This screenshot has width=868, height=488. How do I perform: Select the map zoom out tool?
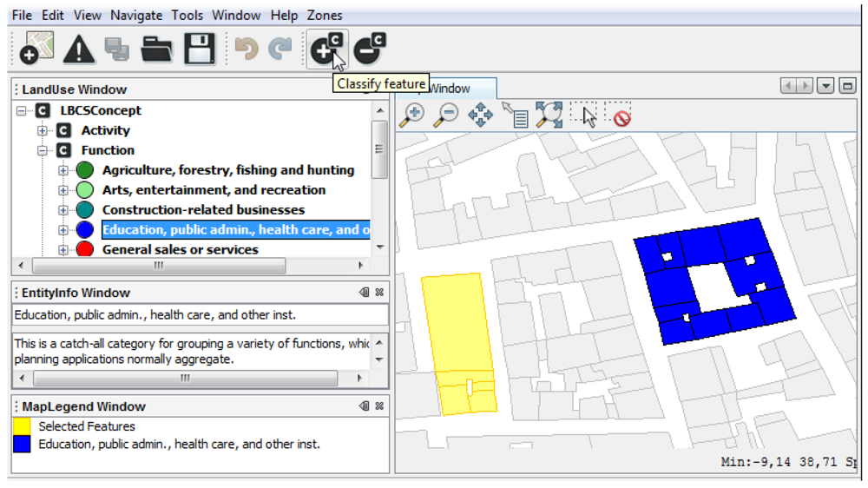pos(445,115)
